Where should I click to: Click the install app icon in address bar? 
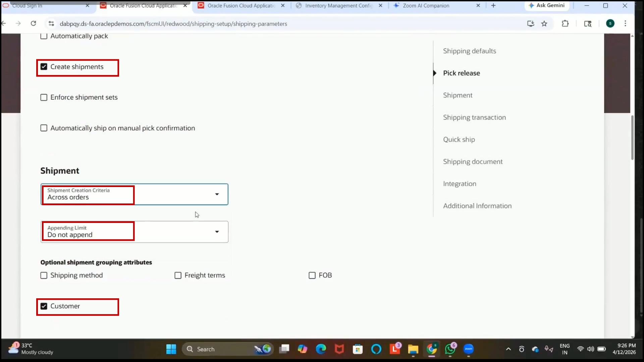(530, 23)
